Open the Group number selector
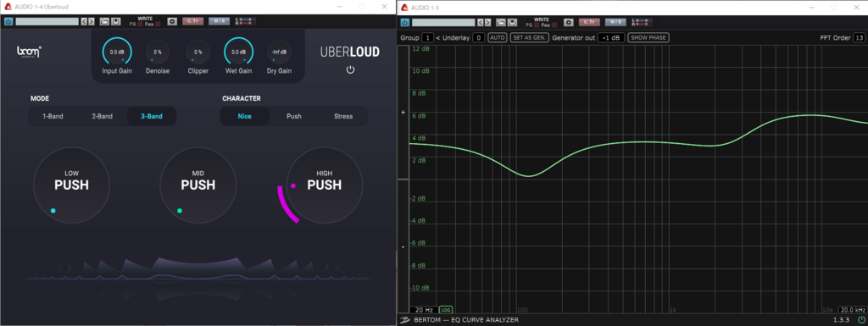Screen dimensions: 868x326 click(427, 37)
